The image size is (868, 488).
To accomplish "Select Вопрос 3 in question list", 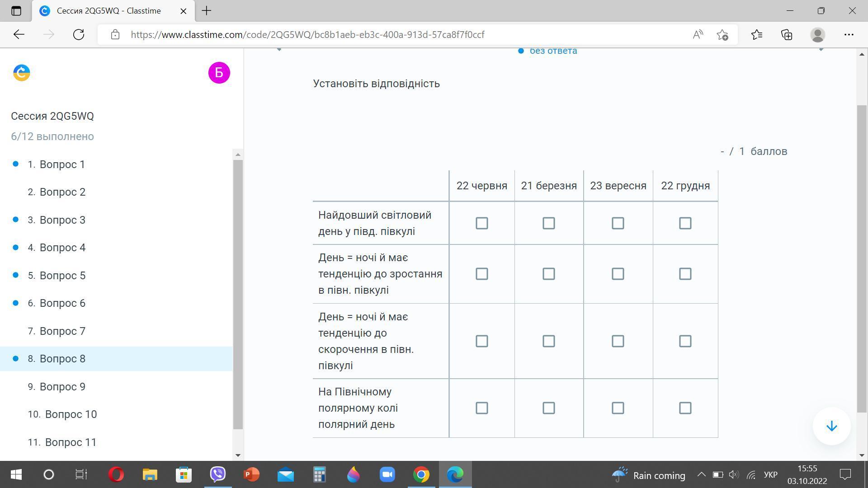I will [62, 220].
